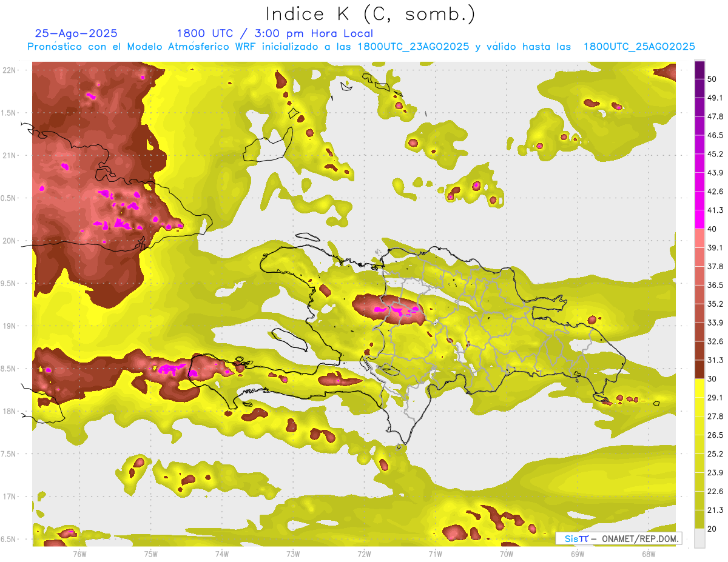The image size is (728, 562).
Task: Click the colorbar value 22.6
Action: [x=715, y=492]
